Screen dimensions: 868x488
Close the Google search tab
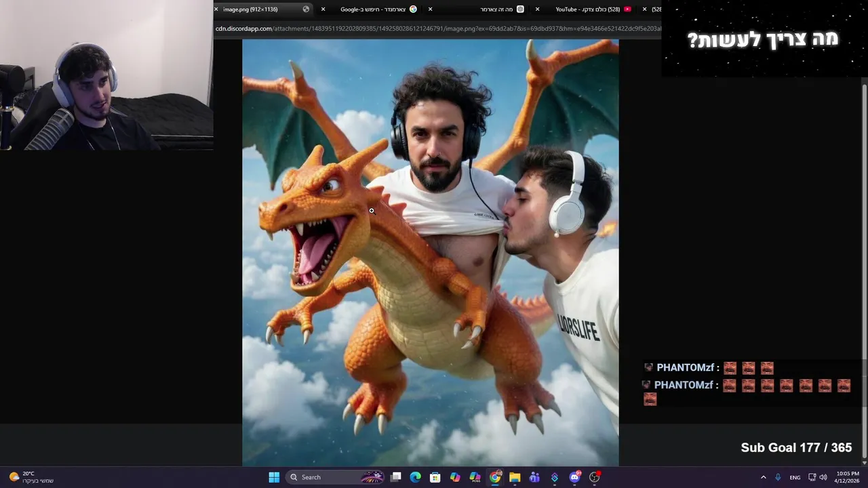click(x=323, y=9)
